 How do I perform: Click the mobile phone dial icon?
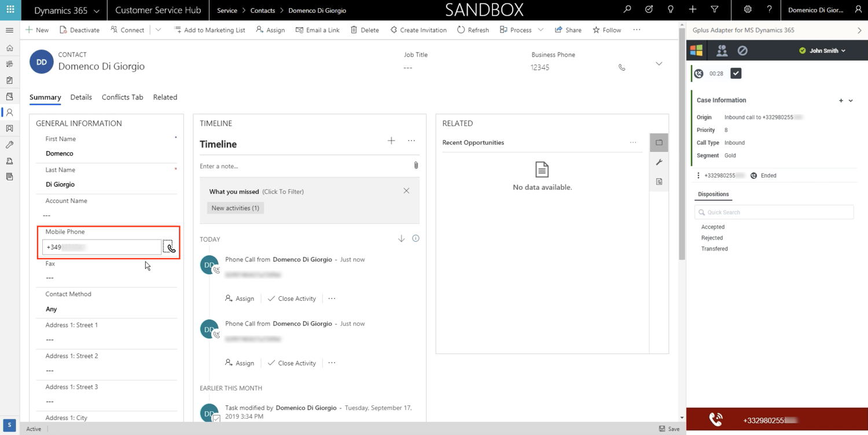click(169, 247)
